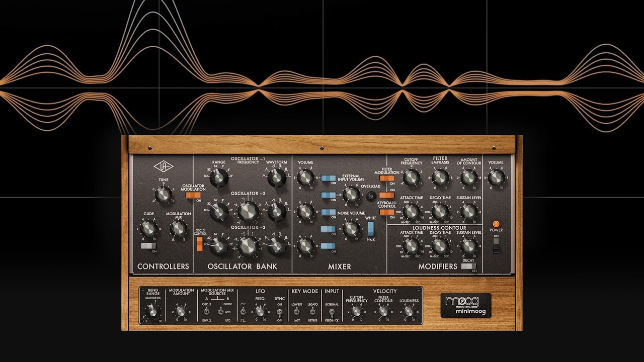The width and height of the screenshot is (644, 362).
Task: Click the Universal Audio logo badge
Action: tap(163, 165)
